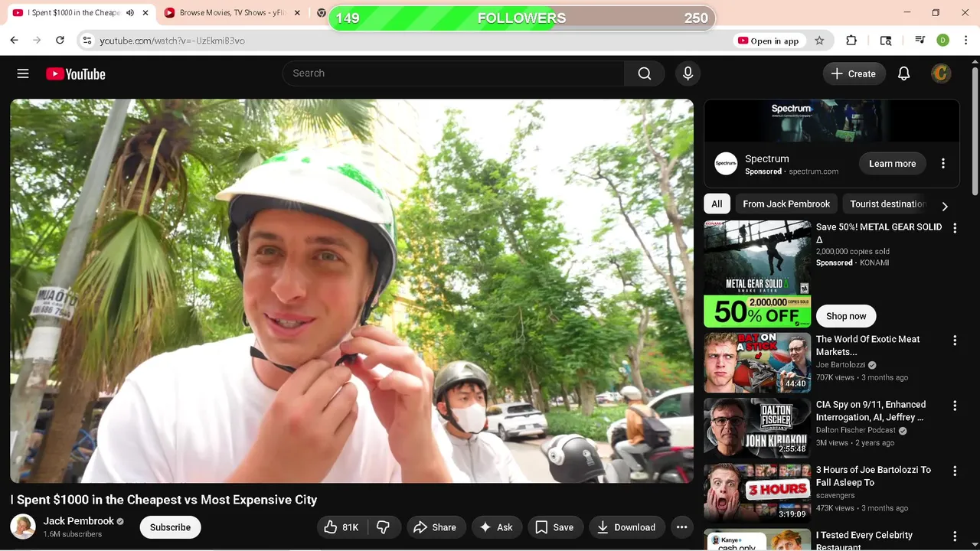Mute the tab via its speaker icon

tap(130, 13)
